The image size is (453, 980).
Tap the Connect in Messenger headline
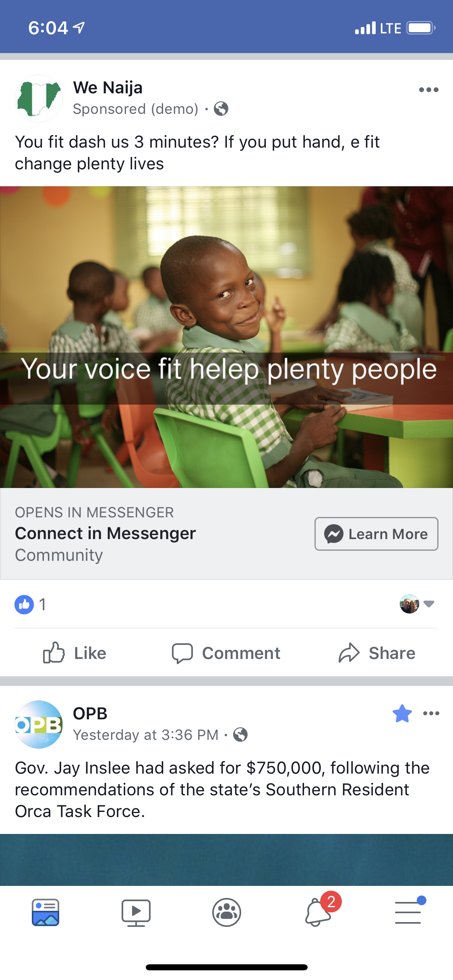click(x=105, y=533)
